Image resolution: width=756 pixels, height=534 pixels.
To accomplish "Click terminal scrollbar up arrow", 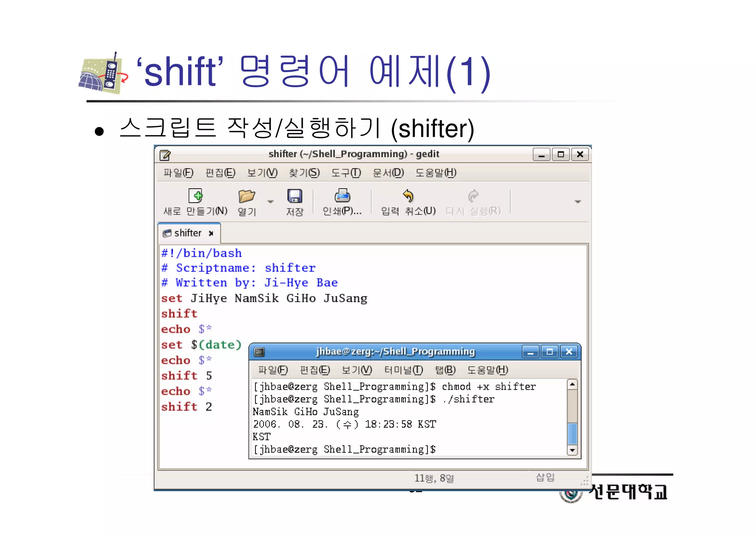I will click(x=572, y=385).
